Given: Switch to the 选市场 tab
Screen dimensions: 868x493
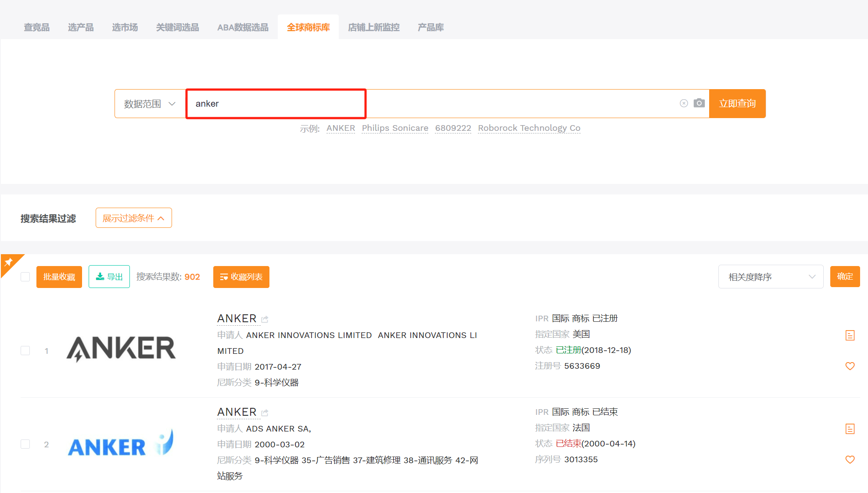Looking at the screenshot, I should pyautogui.click(x=125, y=27).
